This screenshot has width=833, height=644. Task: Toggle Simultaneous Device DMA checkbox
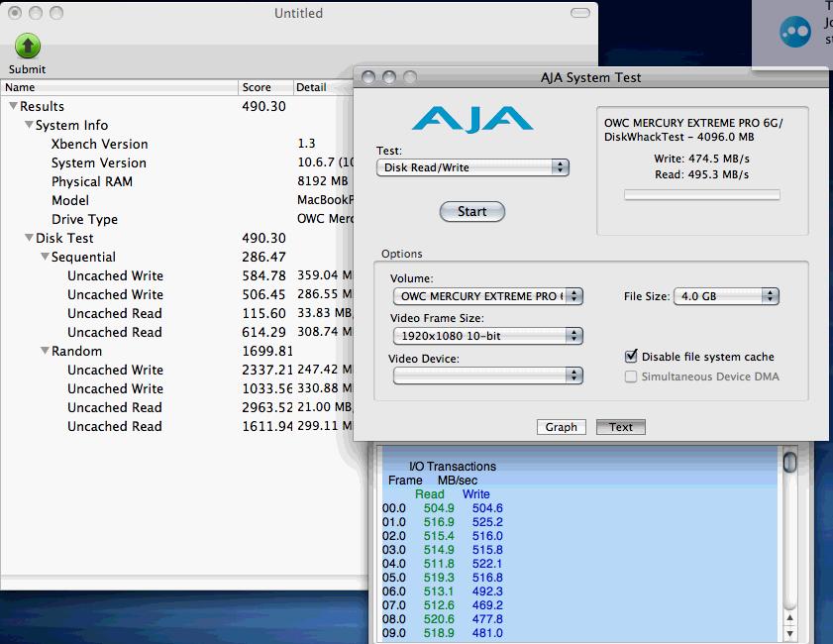tap(631, 376)
